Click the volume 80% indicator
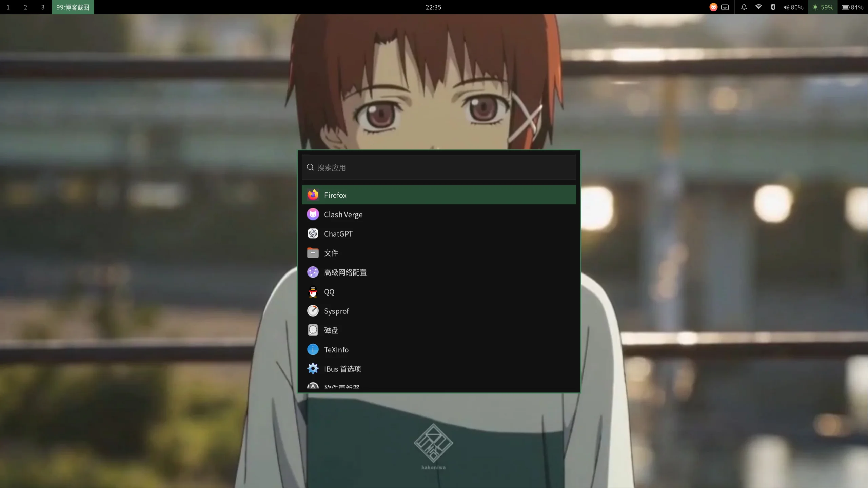 793,7
